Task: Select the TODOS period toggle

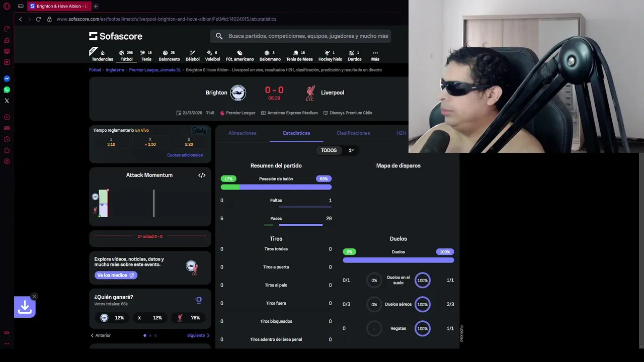Action: 329,150
